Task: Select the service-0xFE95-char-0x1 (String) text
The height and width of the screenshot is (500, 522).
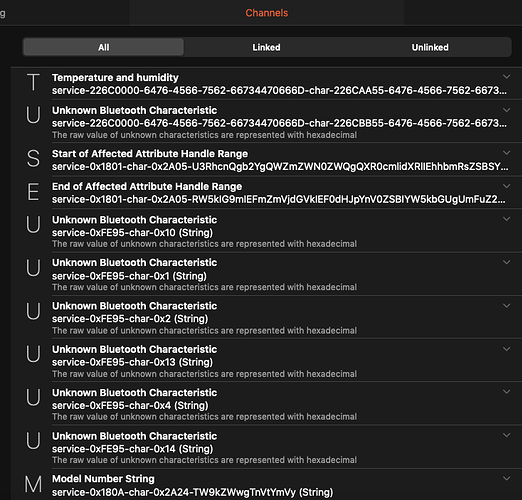Action: tap(129, 276)
